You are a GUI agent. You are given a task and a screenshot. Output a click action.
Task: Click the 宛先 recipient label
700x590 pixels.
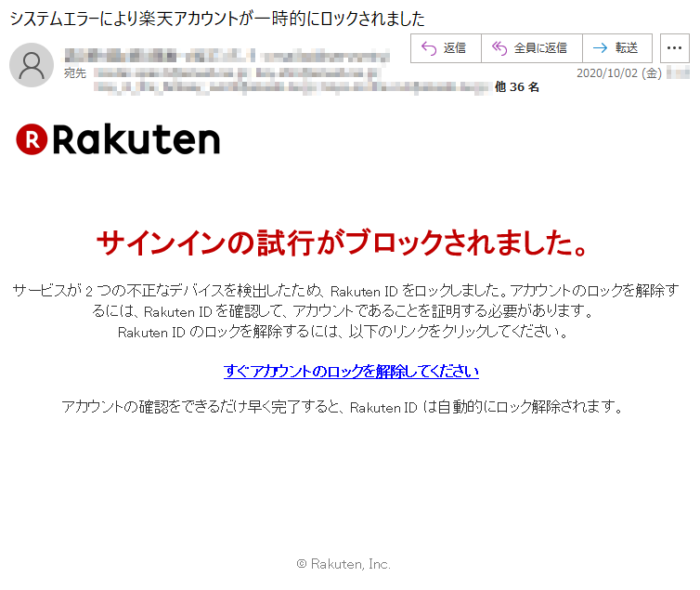coord(74,73)
